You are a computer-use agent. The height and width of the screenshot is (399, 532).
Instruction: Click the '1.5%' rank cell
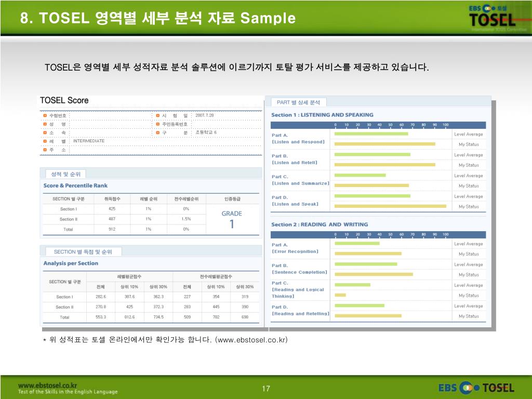(x=187, y=219)
